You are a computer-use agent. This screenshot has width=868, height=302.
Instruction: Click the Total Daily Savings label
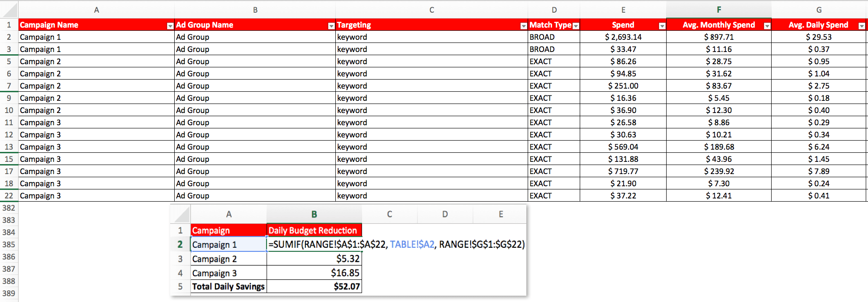click(x=229, y=287)
